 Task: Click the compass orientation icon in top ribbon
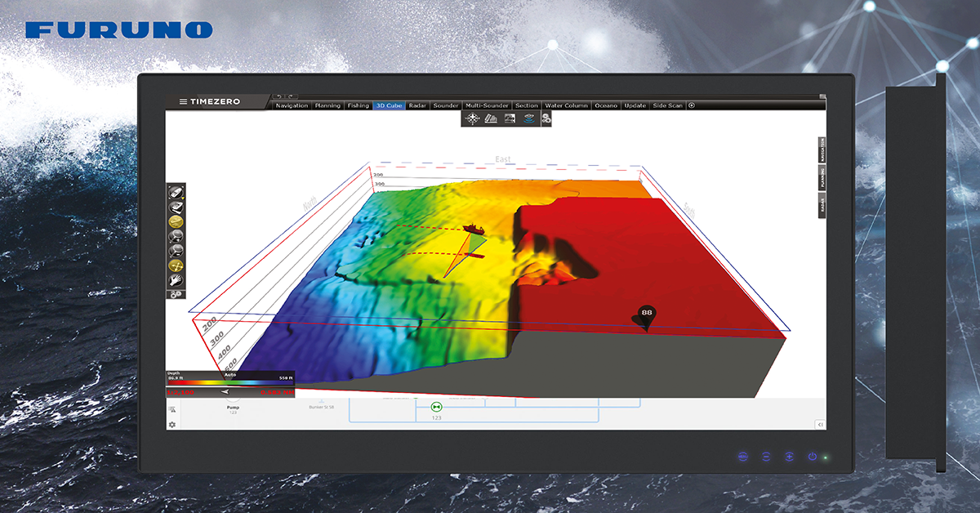click(472, 118)
